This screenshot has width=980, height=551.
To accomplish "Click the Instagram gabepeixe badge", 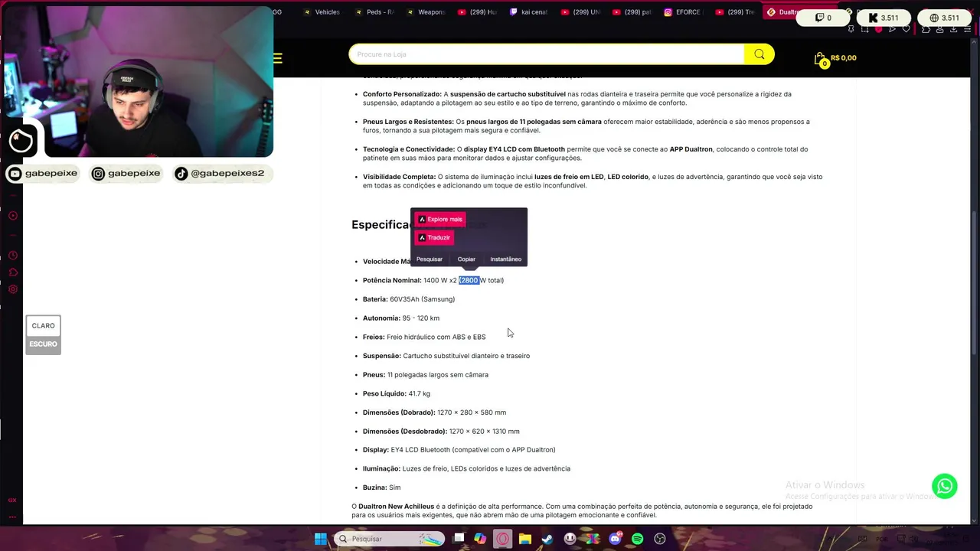I will click(126, 174).
